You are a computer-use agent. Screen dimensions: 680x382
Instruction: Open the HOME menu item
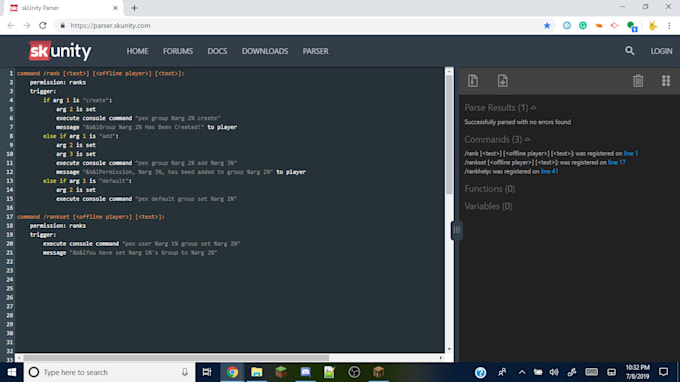[137, 51]
